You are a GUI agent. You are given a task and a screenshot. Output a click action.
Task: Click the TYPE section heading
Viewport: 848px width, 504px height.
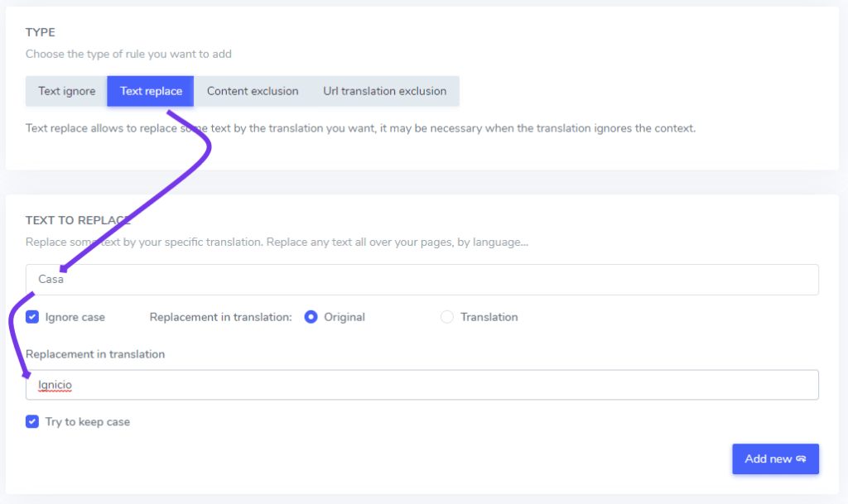pos(41,32)
